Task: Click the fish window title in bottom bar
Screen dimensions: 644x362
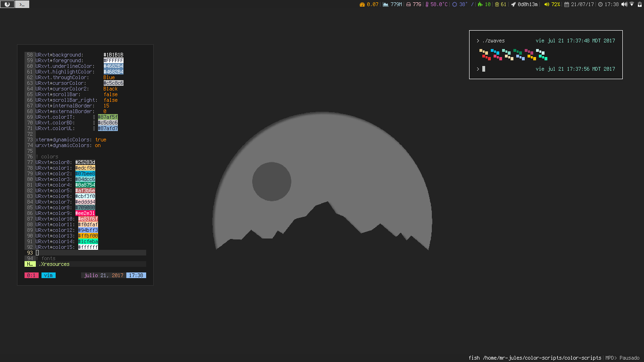Action: coord(535,358)
